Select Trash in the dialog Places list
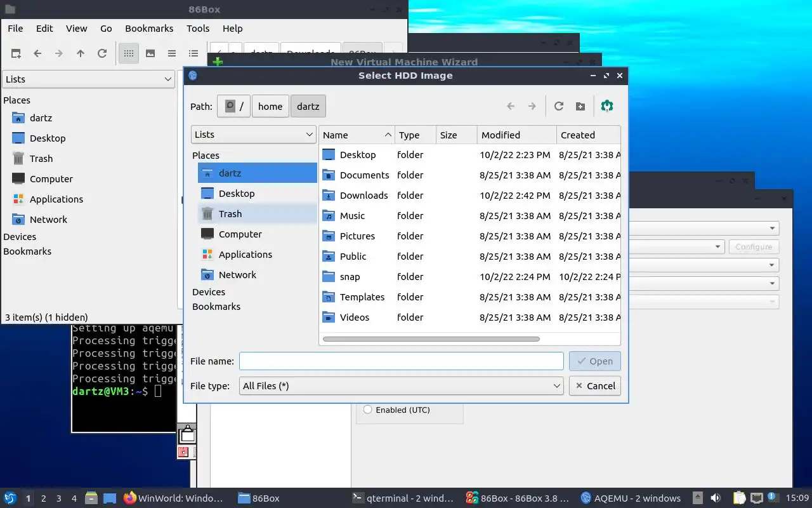812x508 pixels. (258, 214)
